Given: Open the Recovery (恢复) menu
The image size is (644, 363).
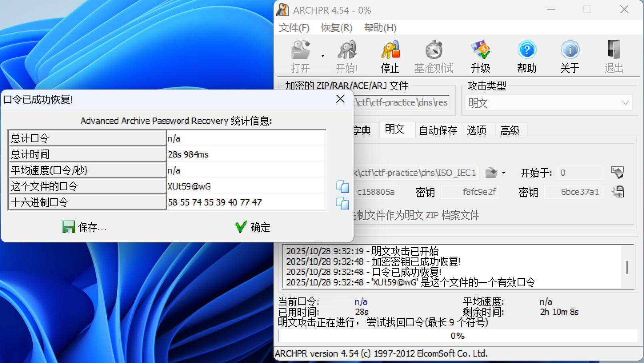Looking at the screenshot, I should pyautogui.click(x=336, y=28).
